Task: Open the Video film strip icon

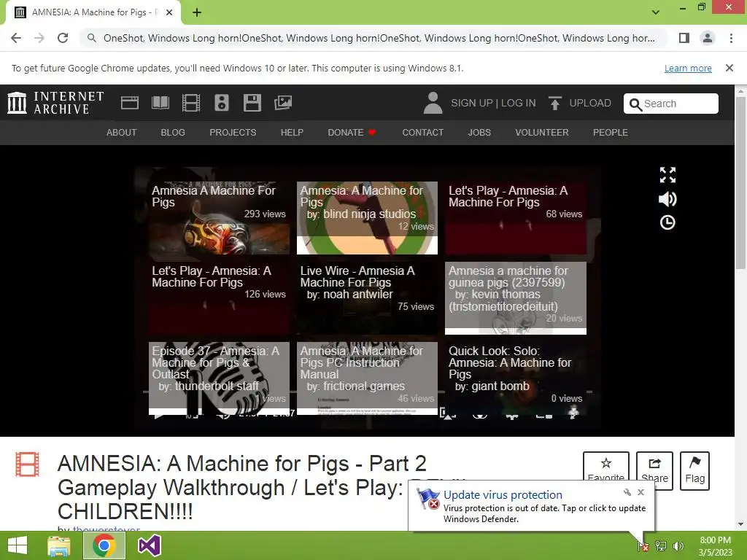Action: 191,103
